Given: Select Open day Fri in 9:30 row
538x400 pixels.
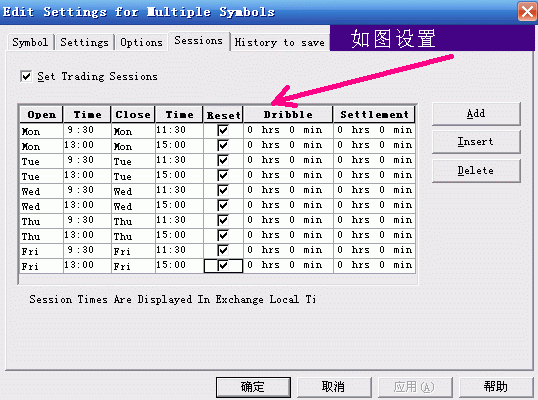Looking at the screenshot, I should [x=41, y=251].
